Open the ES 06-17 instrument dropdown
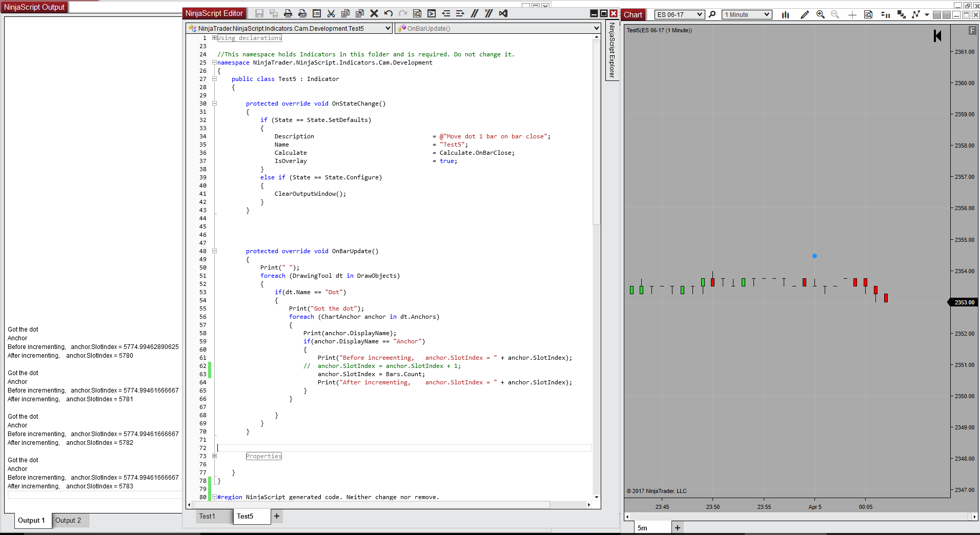Viewport: 980px width, 535px height. (x=679, y=15)
